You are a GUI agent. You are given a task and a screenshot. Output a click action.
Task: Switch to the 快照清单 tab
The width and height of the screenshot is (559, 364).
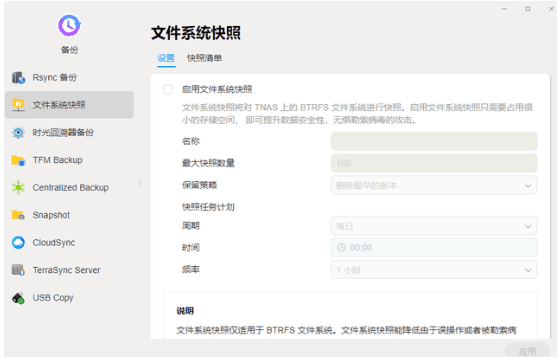[x=204, y=58]
